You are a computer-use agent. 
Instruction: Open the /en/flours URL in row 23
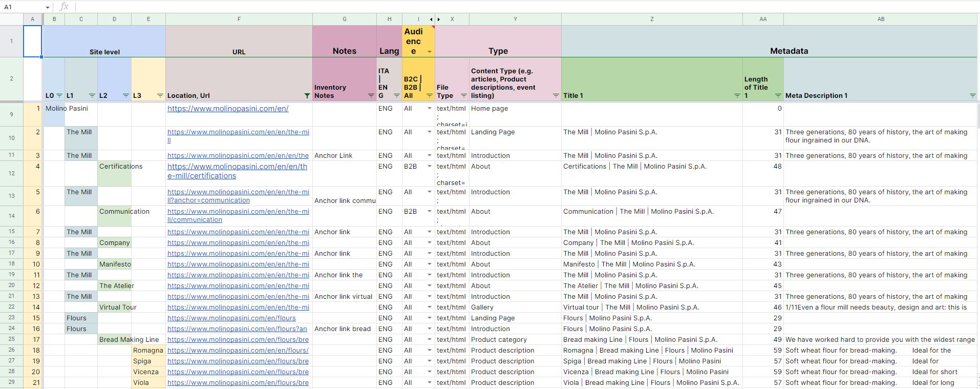232,318
